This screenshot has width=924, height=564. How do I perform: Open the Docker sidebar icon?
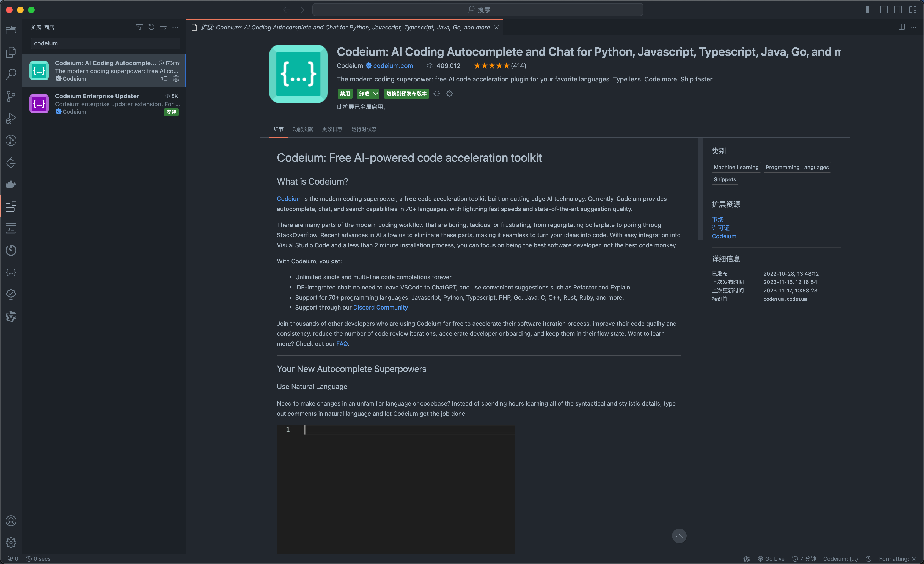coord(11,184)
